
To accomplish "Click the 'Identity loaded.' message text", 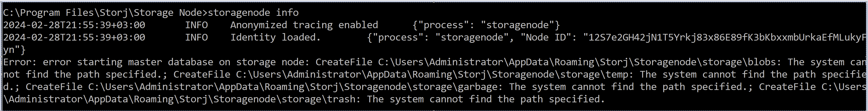I will click(x=275, y=37).
